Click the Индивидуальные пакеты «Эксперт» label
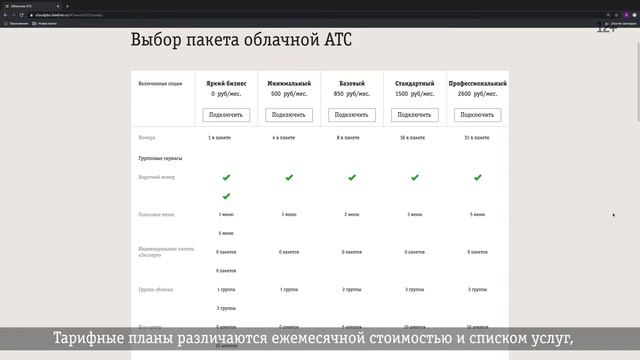The image size is (640, 360). (x=166, y=252)
